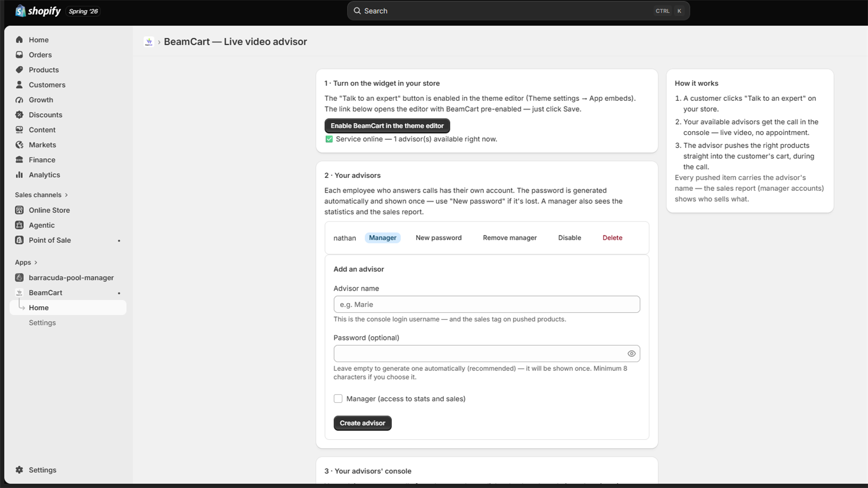Click the Online Store icon

click(x=20, y=210)
